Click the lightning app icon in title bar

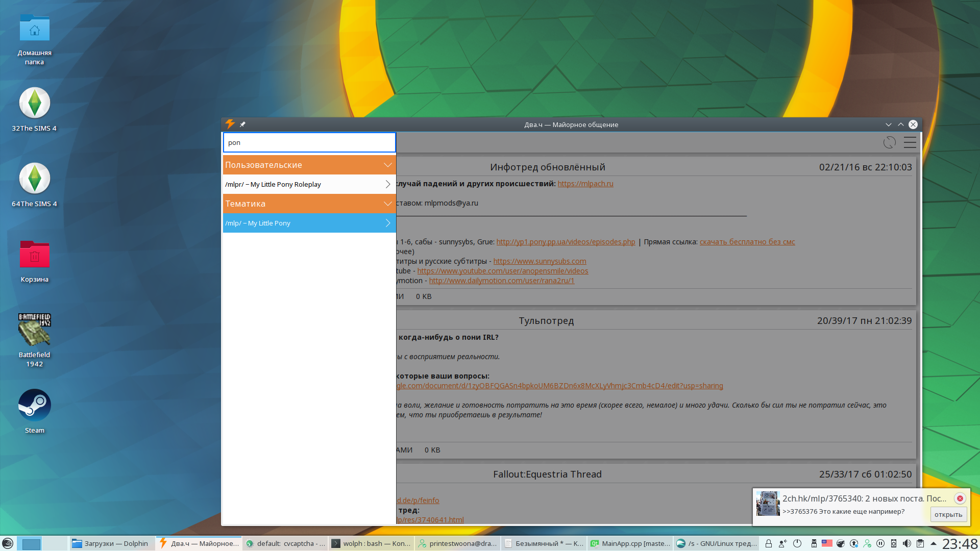(230, 124)
